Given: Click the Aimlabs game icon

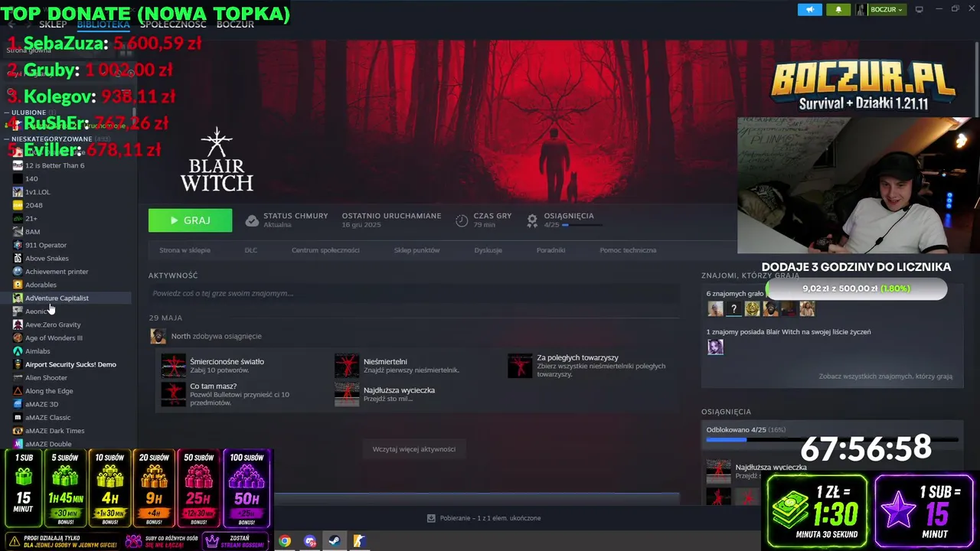Looking at the screenshot, I should click(x=18, y=351).
